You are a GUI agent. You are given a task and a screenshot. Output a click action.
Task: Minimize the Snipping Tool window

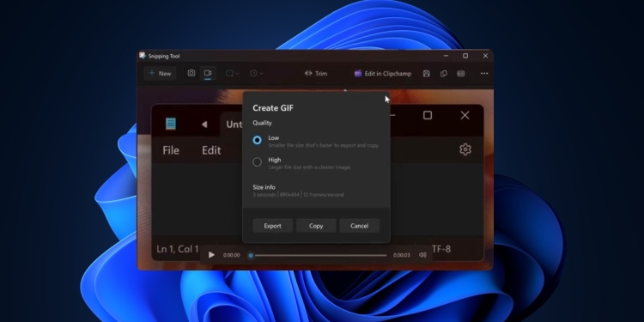point(446,56)
